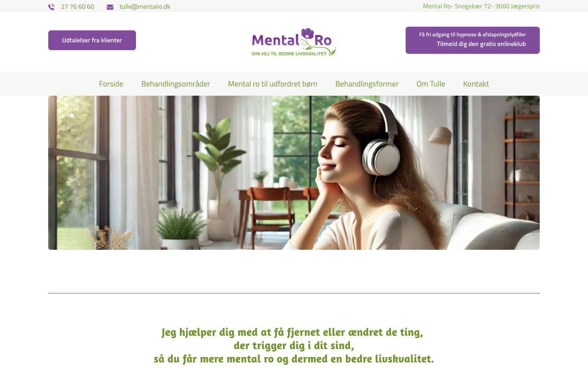Open Behandlingsområder menu item
This screenshot has height=368, width=588.
(175, 84)
